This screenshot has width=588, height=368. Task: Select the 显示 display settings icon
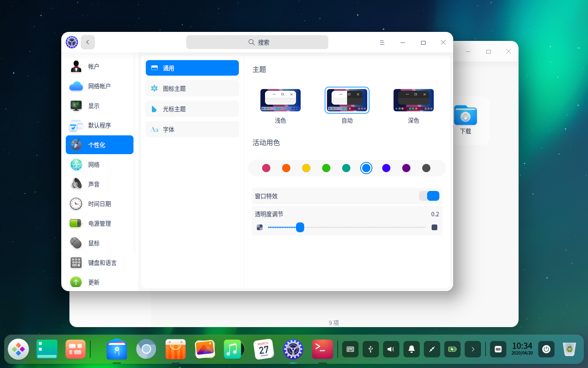76,105
